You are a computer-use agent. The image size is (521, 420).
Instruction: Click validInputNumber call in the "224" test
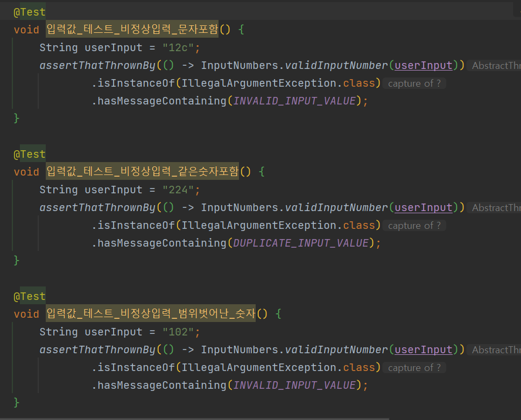336,208
